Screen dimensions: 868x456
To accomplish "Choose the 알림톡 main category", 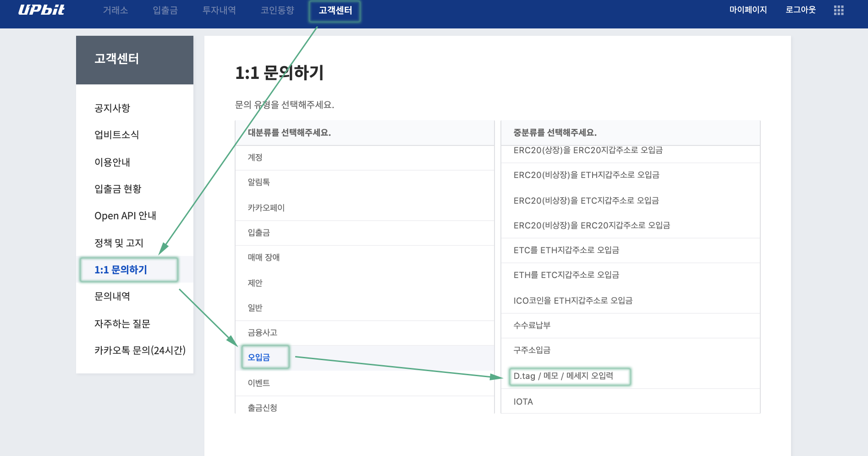I will [x=365, y=183].
